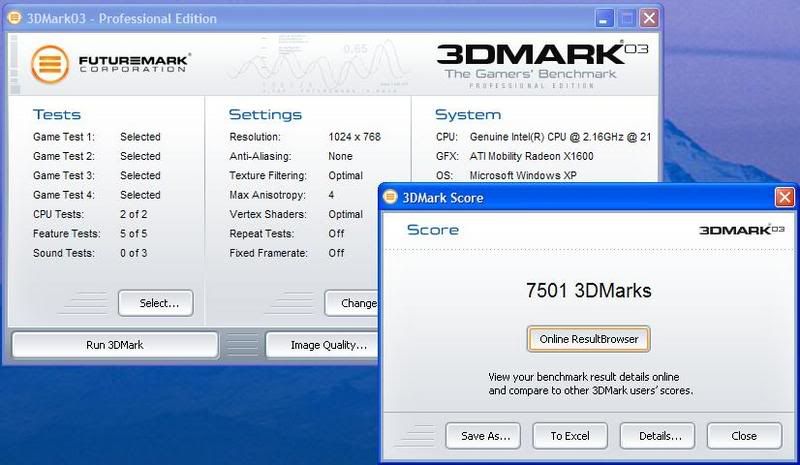Close the 3DMark03 Professional Edition window

649,18
